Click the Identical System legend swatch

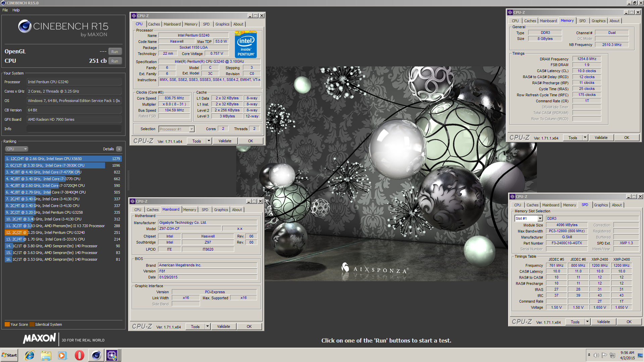32,324
